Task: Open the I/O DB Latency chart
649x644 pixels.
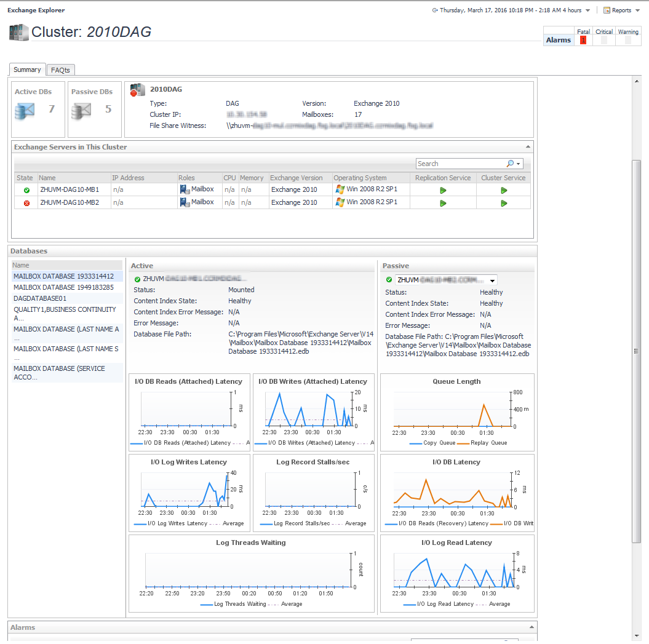Action: [x=457, y=493]
